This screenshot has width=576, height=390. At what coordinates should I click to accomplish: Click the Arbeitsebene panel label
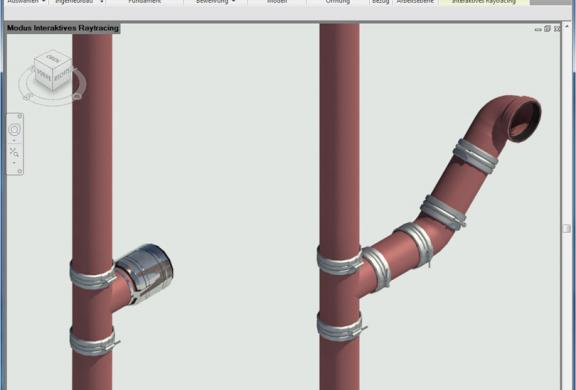(415, 2)
